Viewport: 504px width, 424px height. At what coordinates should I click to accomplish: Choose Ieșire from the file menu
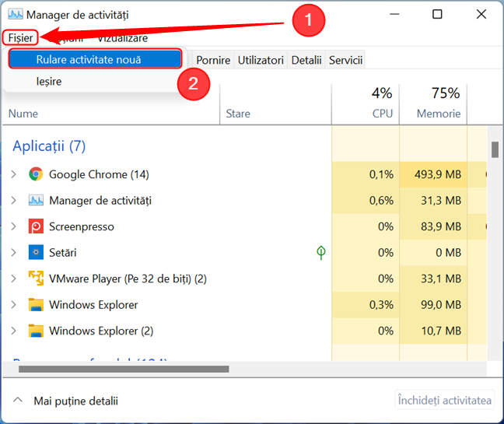tap(49, 82)
